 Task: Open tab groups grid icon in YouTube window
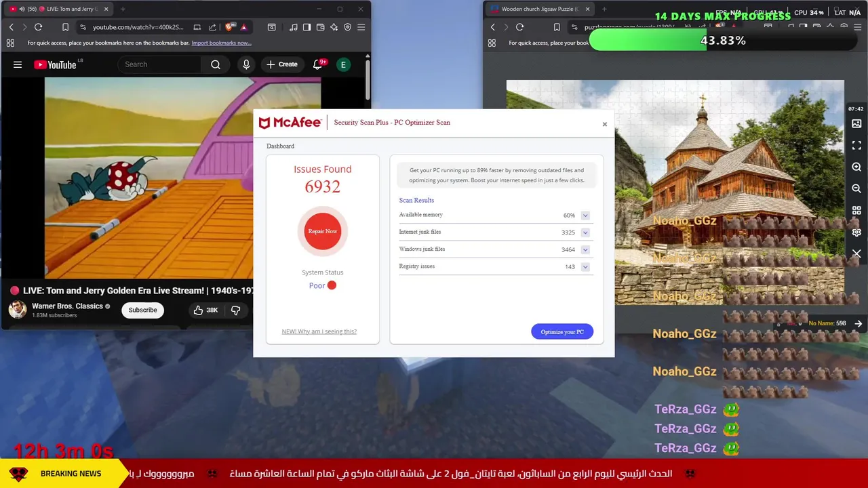[10, 43]
